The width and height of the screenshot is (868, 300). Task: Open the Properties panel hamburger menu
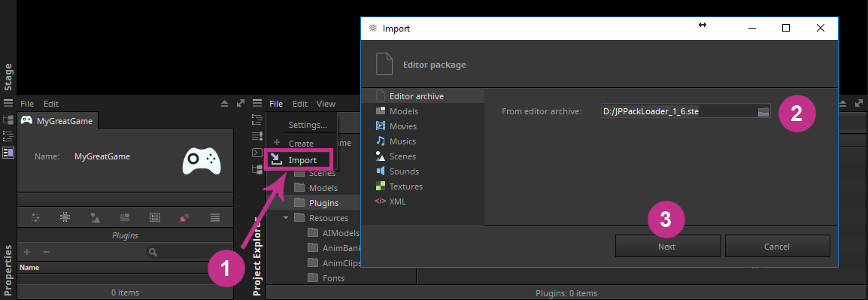click(x=8, y=104)
